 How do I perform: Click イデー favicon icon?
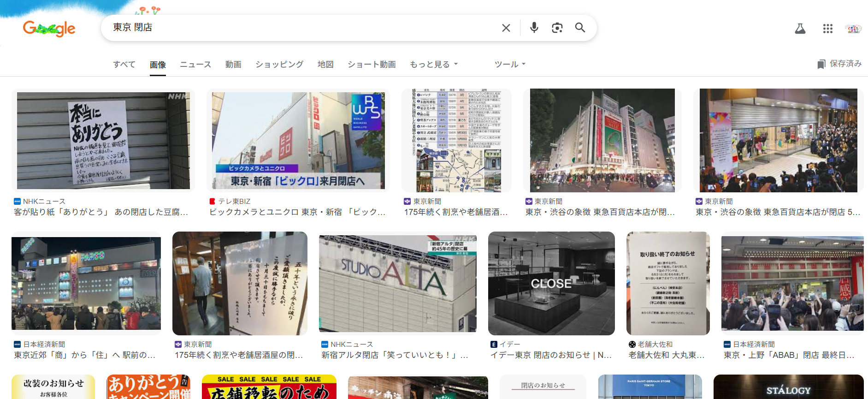[494, 345]
